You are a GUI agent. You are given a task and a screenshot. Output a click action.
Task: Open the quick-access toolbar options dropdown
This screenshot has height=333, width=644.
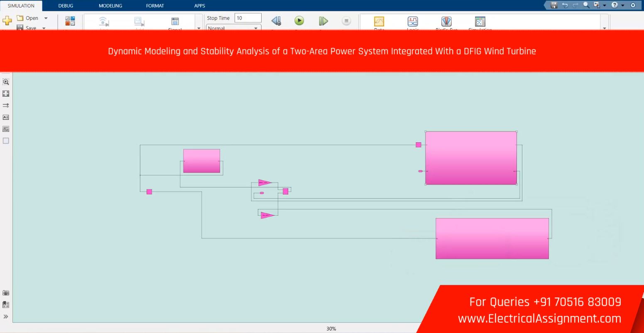tap(604, 5)
